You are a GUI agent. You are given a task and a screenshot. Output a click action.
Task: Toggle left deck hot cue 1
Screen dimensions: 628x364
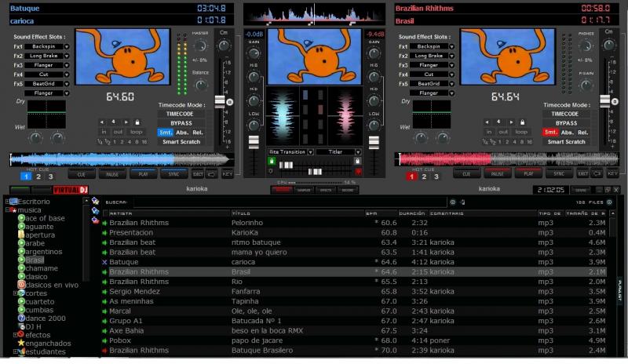pos(26,177)
